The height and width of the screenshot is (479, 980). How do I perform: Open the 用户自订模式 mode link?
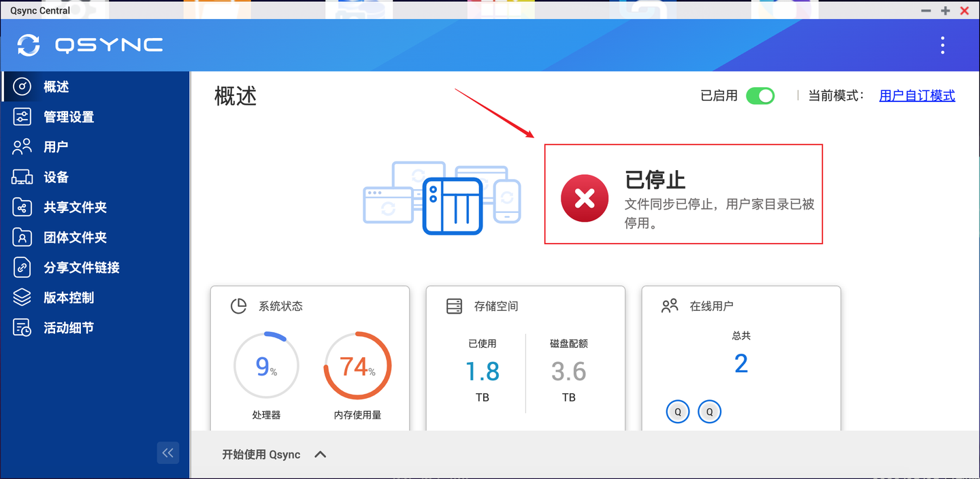pyautogui.click(x=917, y=96)
